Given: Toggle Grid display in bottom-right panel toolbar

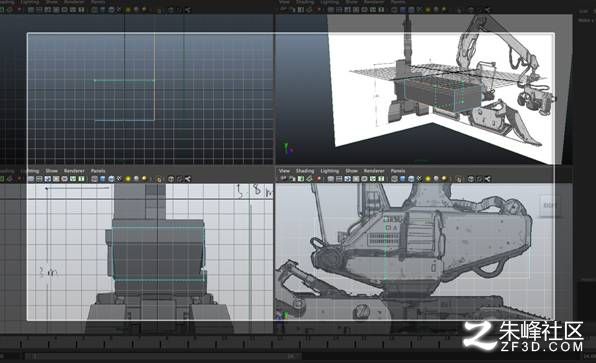Looking at the screenshot, I should click(x=331, y=179).
